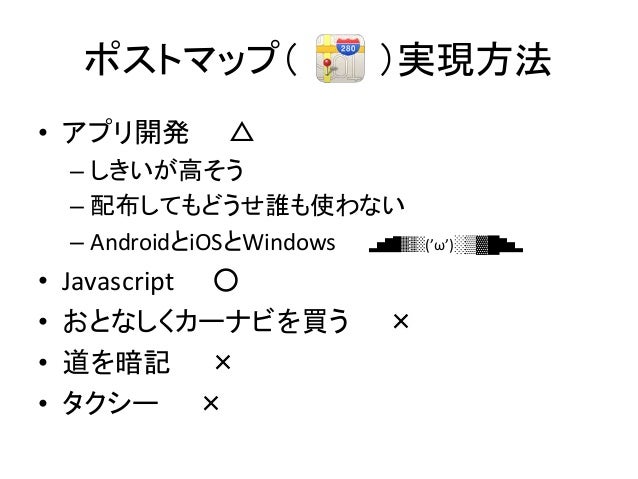Click the Javascript bullet text

pos(118,282)
